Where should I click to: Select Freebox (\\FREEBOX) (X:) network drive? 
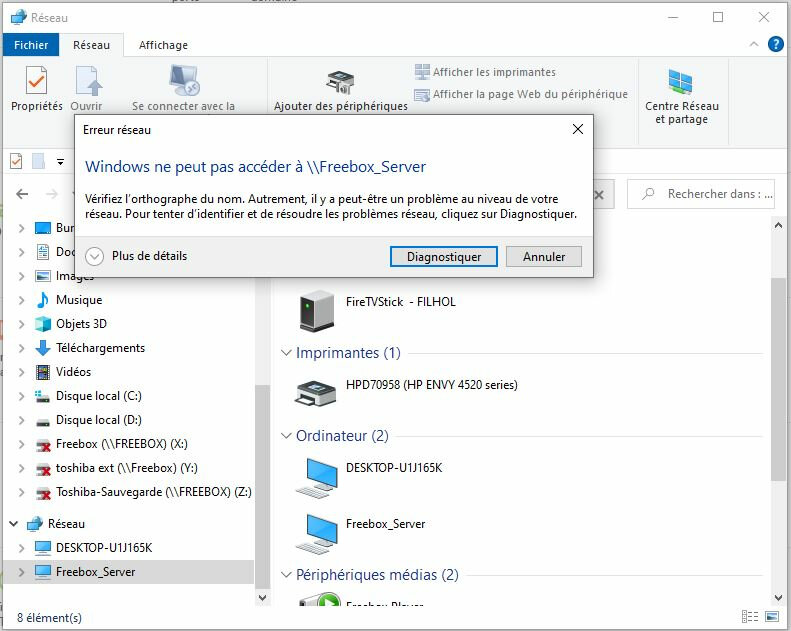tap(122, 444)
